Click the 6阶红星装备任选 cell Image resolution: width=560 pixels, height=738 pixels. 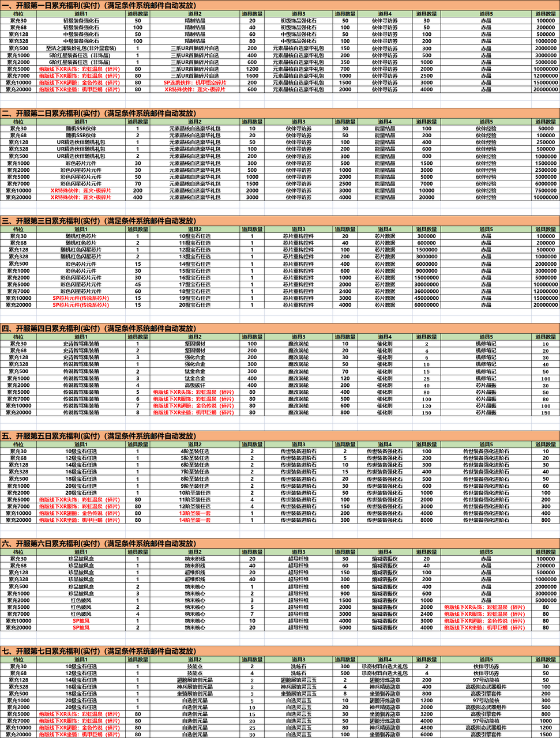tap(81, 62)
